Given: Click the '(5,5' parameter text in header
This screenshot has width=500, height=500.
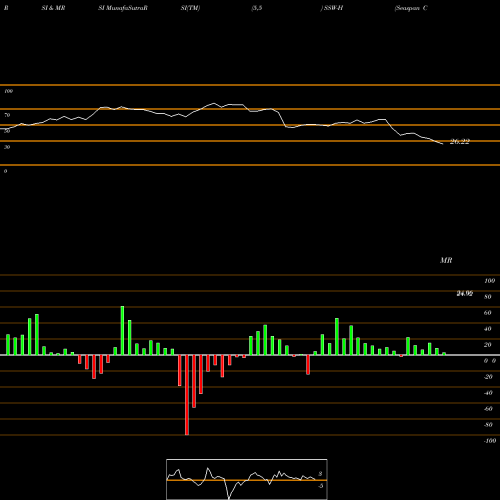Looking at the screenshot, I should click(257, 8).
